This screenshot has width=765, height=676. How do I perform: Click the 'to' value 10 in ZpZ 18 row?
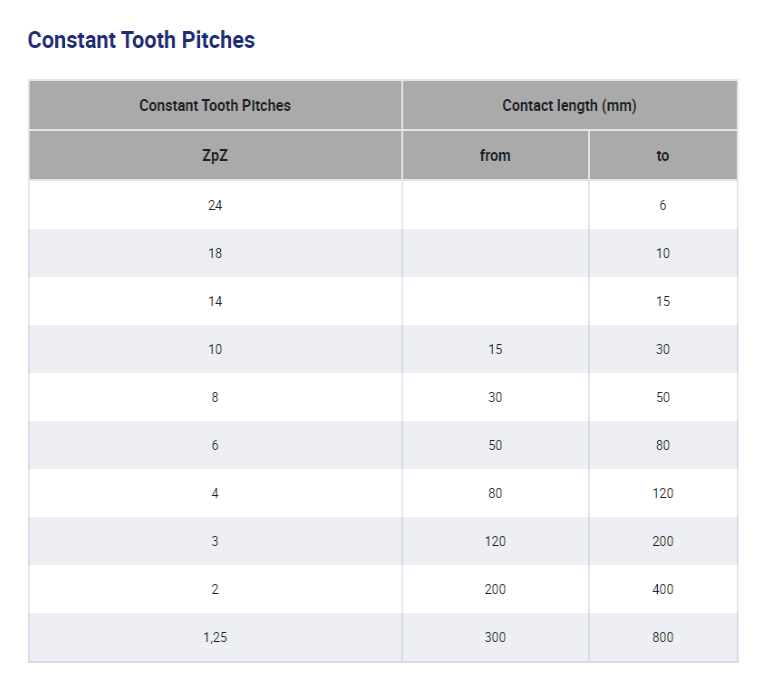click(x=663, y=253)
